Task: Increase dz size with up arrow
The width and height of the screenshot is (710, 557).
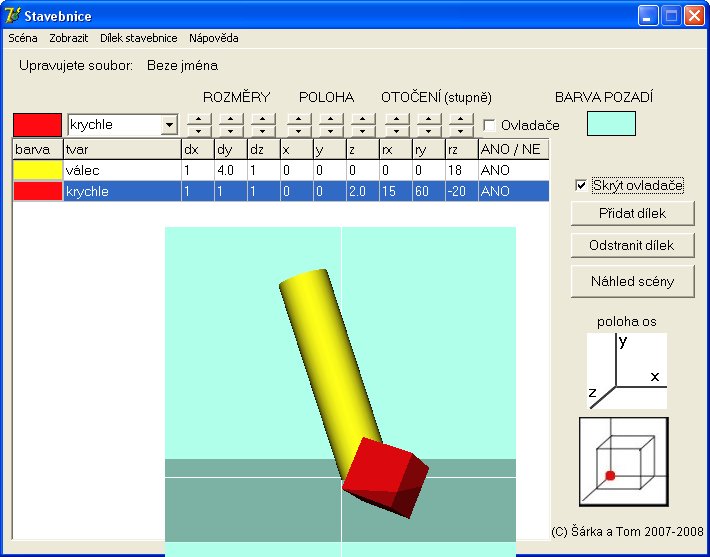Action: (x=263, y=119)
